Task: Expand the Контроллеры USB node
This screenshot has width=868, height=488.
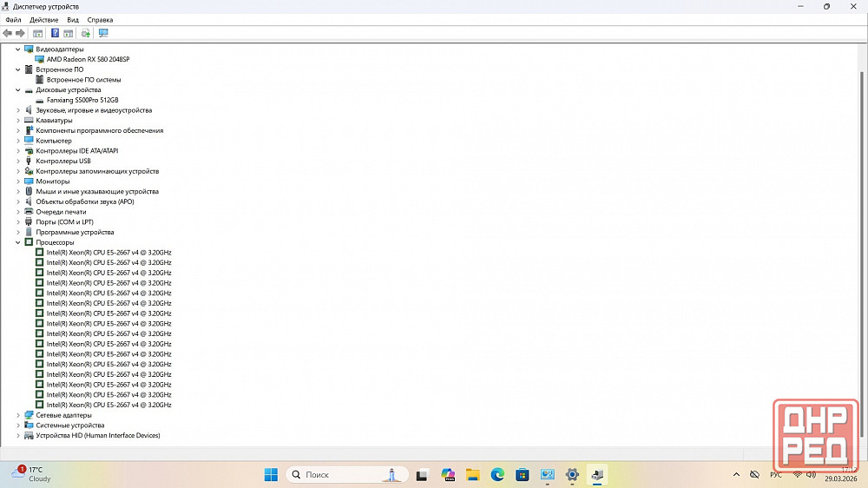Action: click(18, 161)
